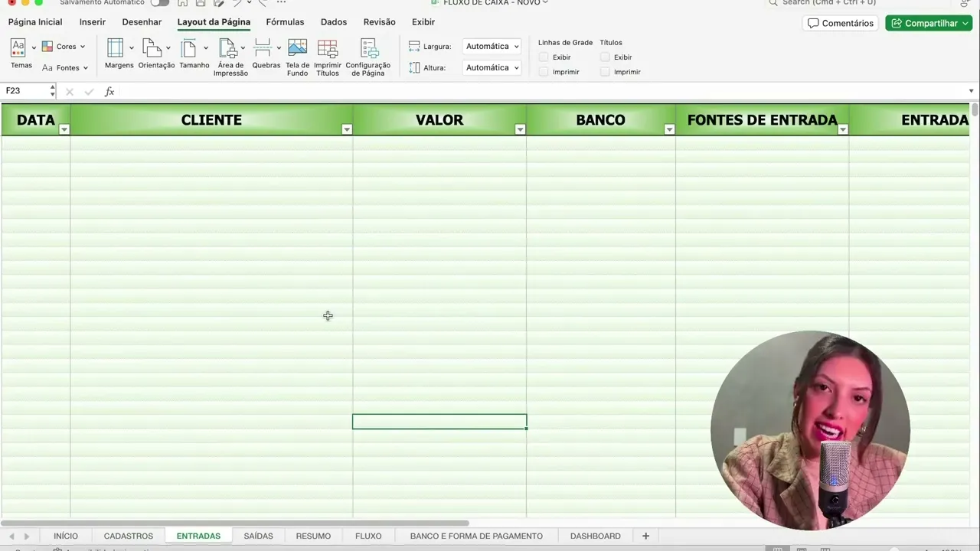Screen dimensions: 980x551
Task: Check Exibir under Linhas de Grade
Action: point(544,57)
